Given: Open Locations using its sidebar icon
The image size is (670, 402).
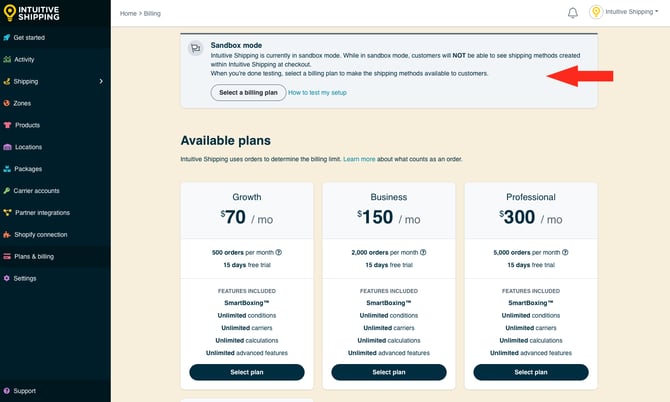Looking at the screenshot, I should [7, 147].
